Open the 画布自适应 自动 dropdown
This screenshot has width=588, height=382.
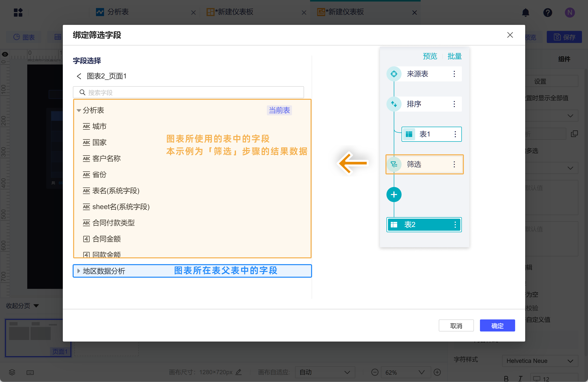point(325,372)
